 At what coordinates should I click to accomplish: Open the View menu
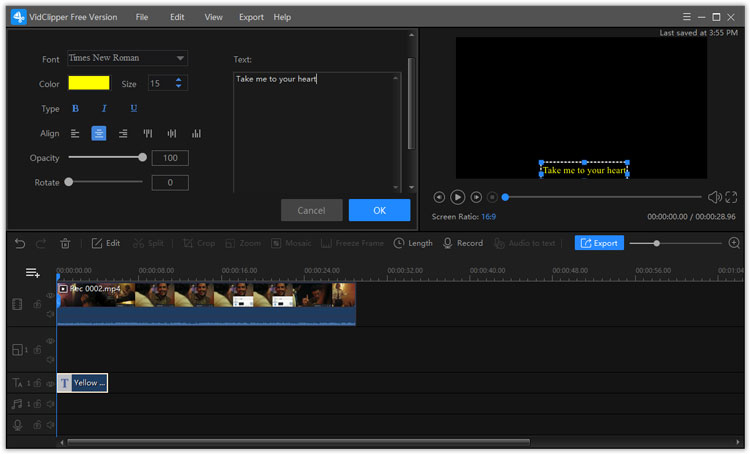click(x=213, y=17)
